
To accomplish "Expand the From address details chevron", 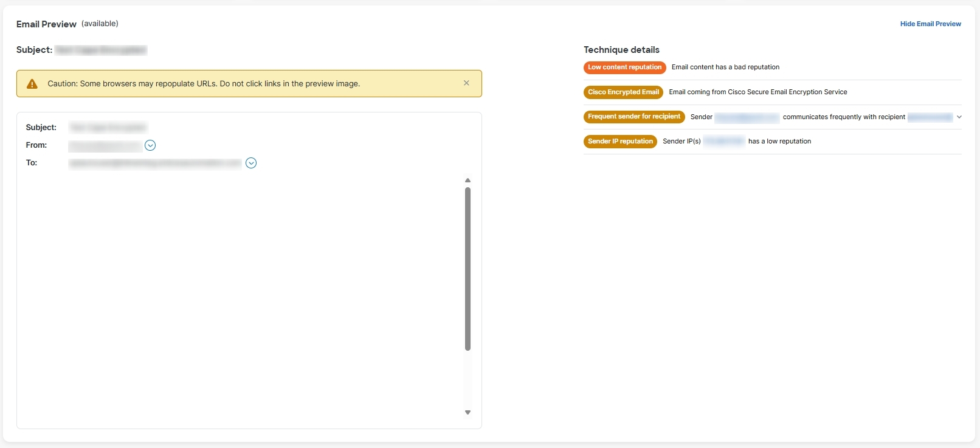I will tap(150, 145).
